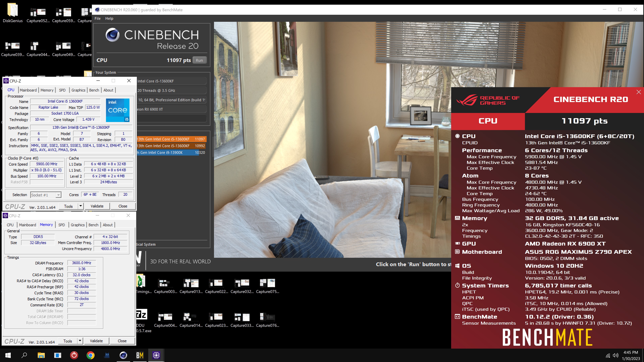Open Mainboard tab in lower CPU-Z window
644x362 pixels.
pos(28,225)
